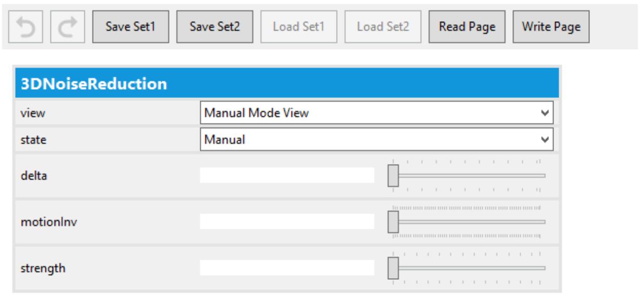Image resolution: width=644 pixels, height=299 pixels.
Task: Click the middle of the delta slider track
Action: coord(467,176)
